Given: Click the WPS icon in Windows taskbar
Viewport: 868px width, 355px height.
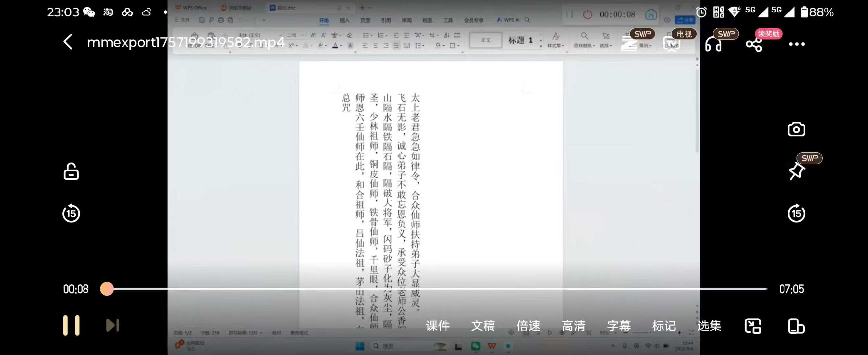Looking at the screenshot, I should coord(492,346).
